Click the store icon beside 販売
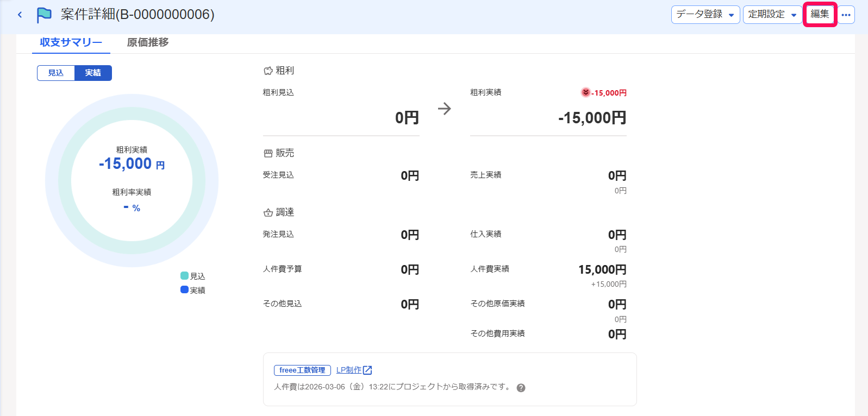Viewport: 868px width, 416px height. tap(268, 154)
